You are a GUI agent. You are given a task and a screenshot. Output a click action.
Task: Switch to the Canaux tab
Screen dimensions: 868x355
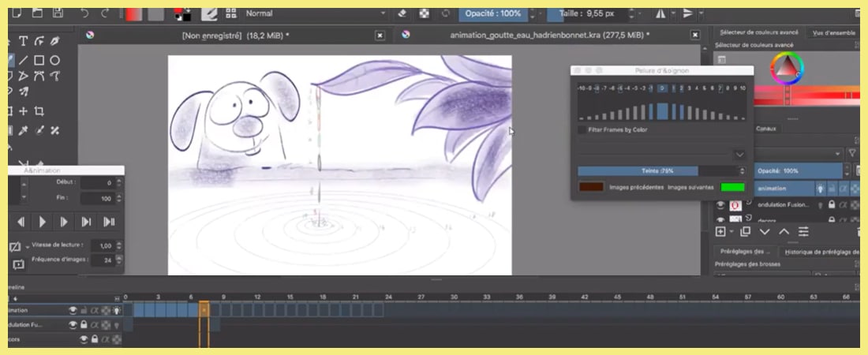pos(766,129)
